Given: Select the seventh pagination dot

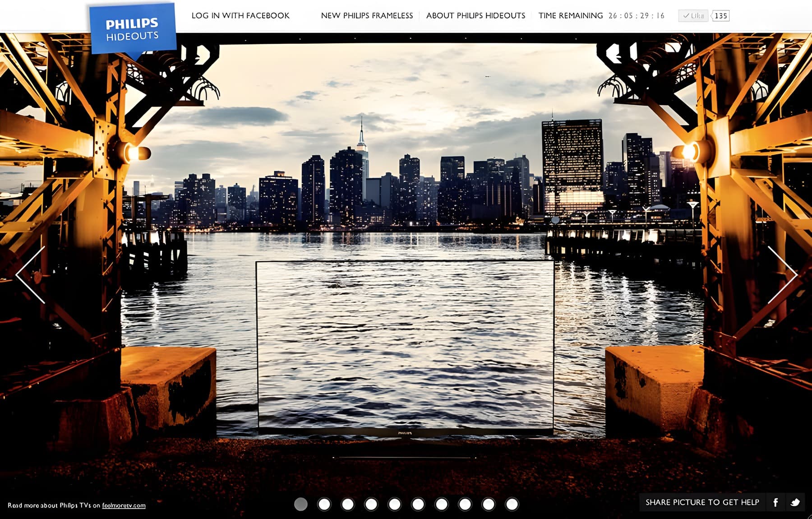Looking at the screenshot, I should (x=442, y=504).
